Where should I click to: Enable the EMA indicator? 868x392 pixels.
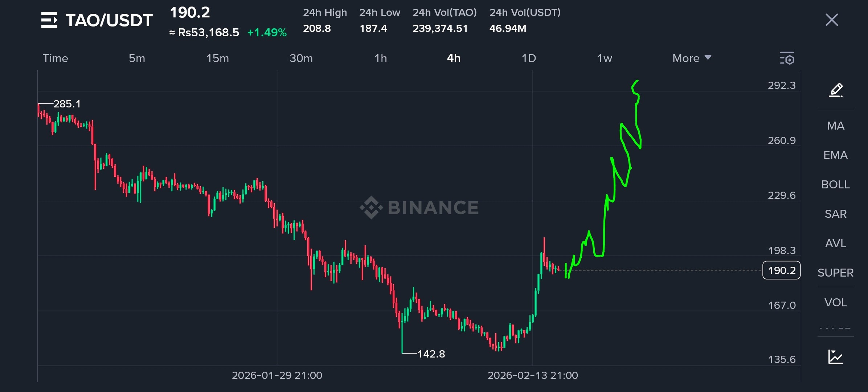point(835,155)
